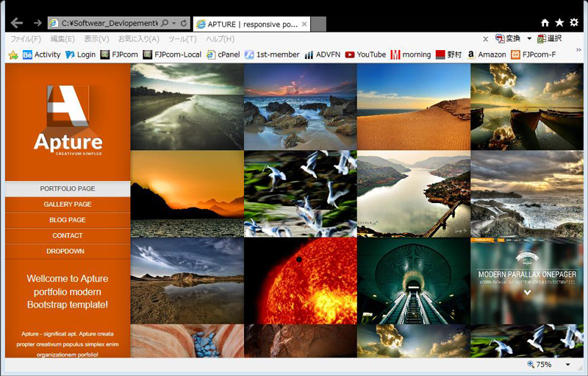588x376 pixels.
Task: Open the MODERN PARALLAX ONEPAGER thumbnail
Action: click(527, 280)
